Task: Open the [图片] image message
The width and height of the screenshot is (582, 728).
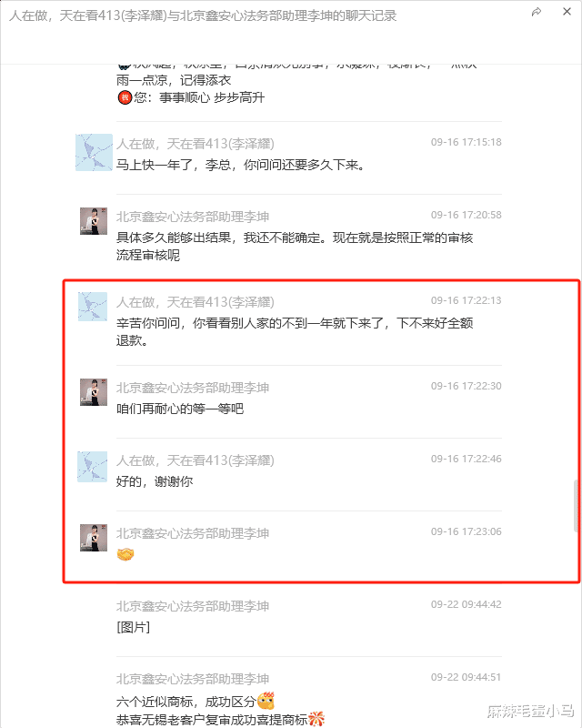Action: [133, 627]
